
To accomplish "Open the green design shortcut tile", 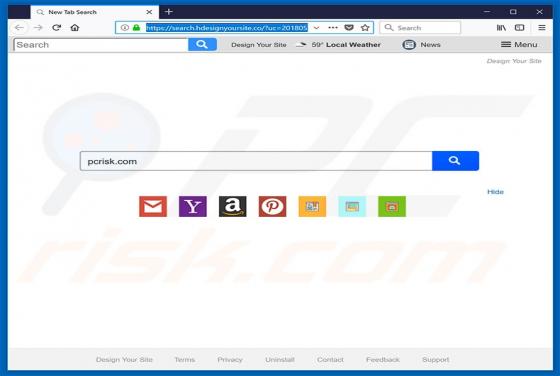I will [x=392, y=206].
